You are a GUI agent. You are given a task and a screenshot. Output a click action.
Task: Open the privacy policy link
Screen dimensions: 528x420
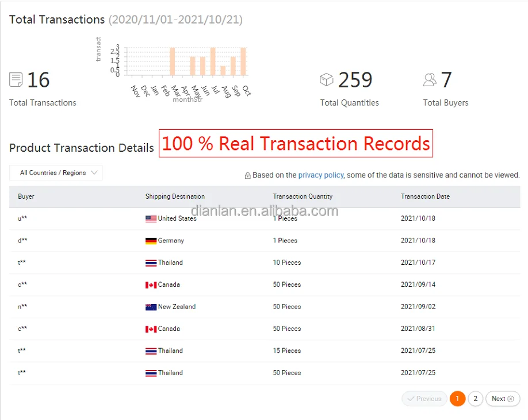coord(321,175)
